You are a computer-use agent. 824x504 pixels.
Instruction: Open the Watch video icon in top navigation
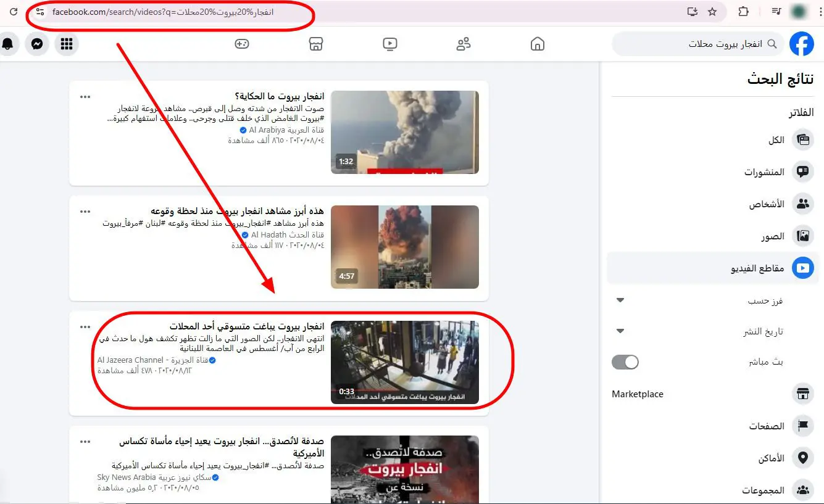point(389,44)
